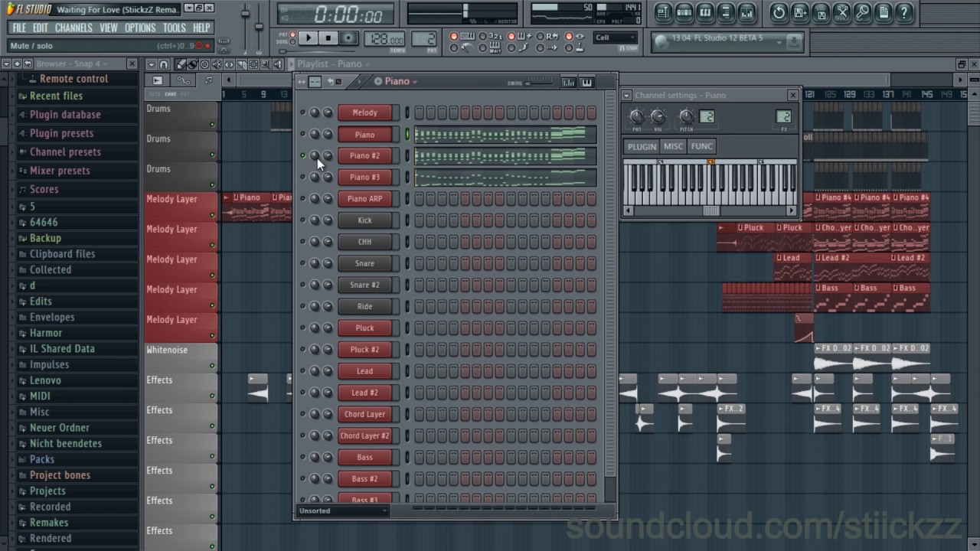This screenshot has height=551, width=980.
Task: Open the Step Sequencer toolbar icon
Action: pyautogui.click(x=684, y=13)
